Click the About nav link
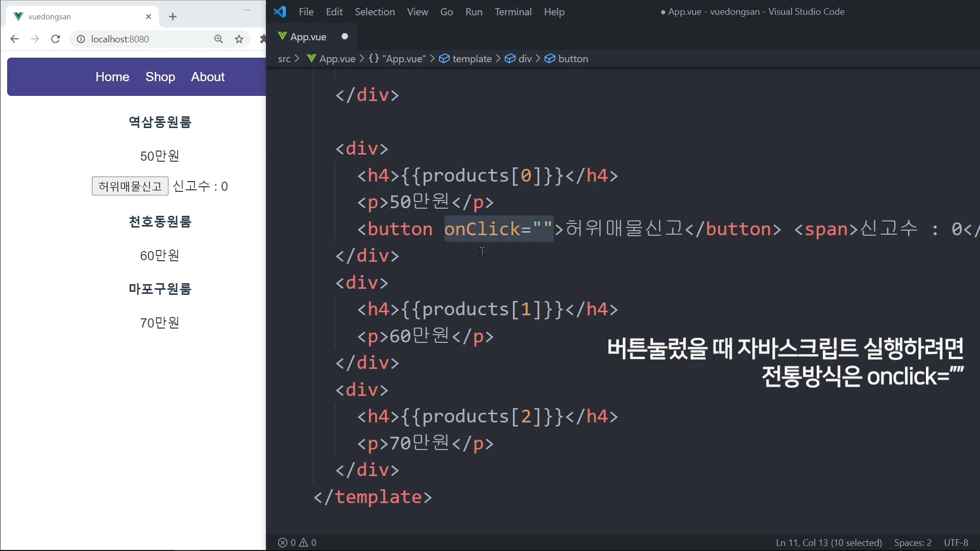Screen dimensions: 980x551 (208, 77)
